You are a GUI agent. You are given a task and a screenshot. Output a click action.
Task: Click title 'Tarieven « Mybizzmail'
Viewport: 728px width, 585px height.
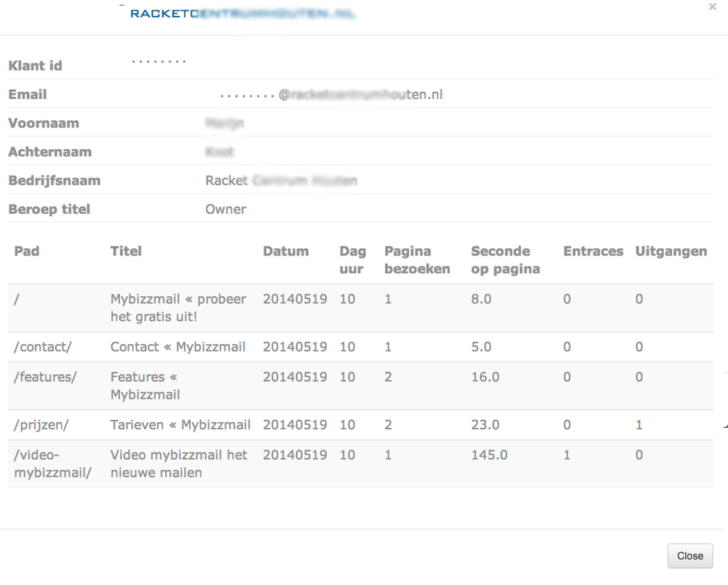[180, 425]
